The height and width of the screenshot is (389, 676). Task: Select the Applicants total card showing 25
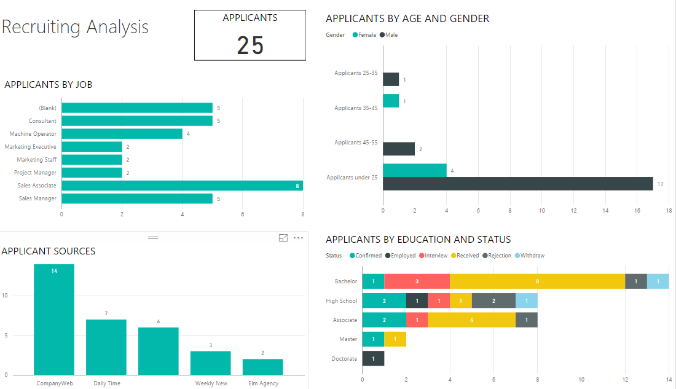(250, 35)
